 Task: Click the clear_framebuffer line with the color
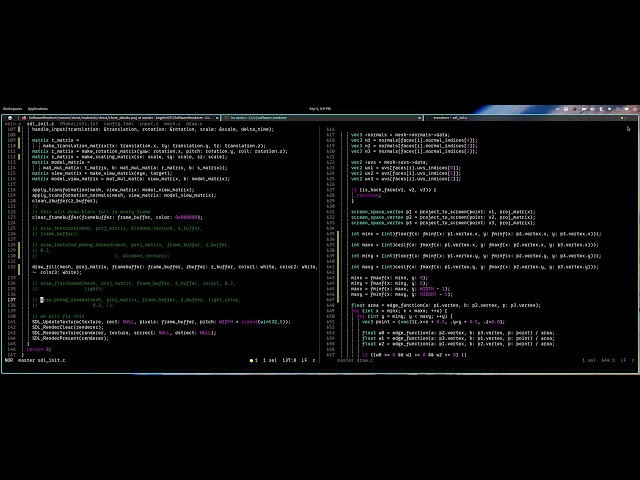click(117, 218)
